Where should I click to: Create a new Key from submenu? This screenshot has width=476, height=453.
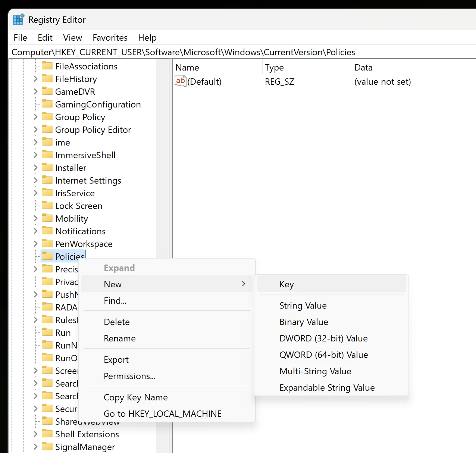tap(286, 284)
